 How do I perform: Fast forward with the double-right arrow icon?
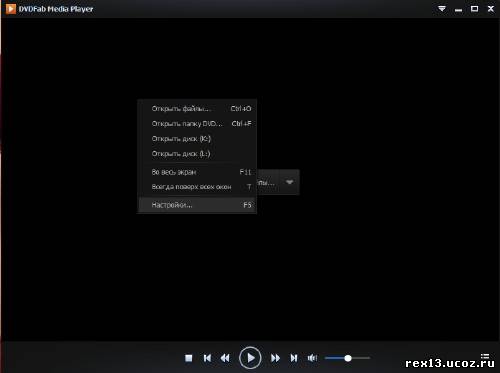[275, 358]
